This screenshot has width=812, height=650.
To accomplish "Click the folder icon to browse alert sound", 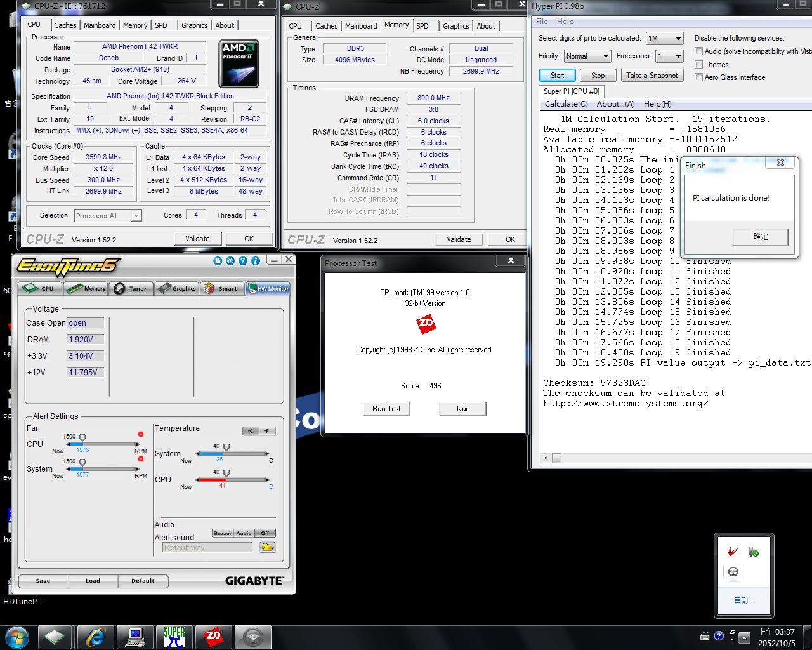I will 267,547.
